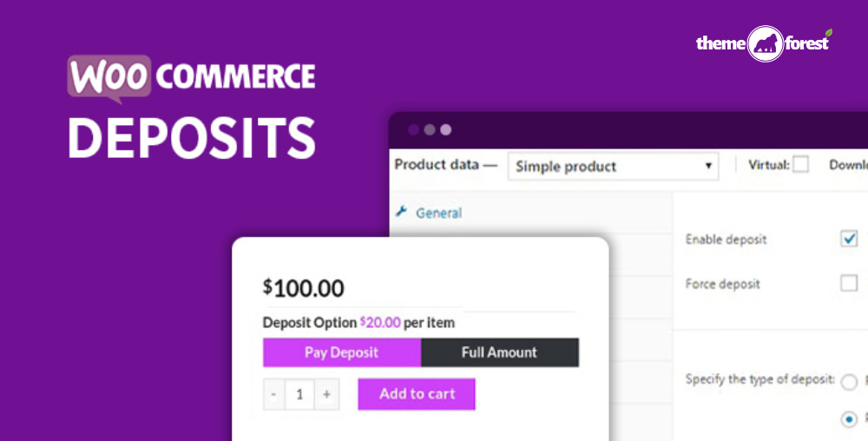This screenshot has height=441, width=868.
Task: Click the selected deposit type radio button
Action: pos(849,419)
